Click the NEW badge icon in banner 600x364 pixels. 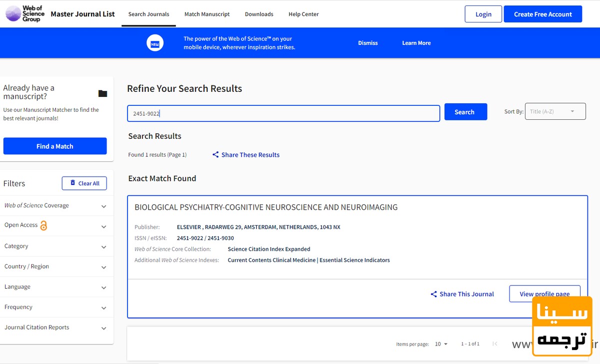155,43
